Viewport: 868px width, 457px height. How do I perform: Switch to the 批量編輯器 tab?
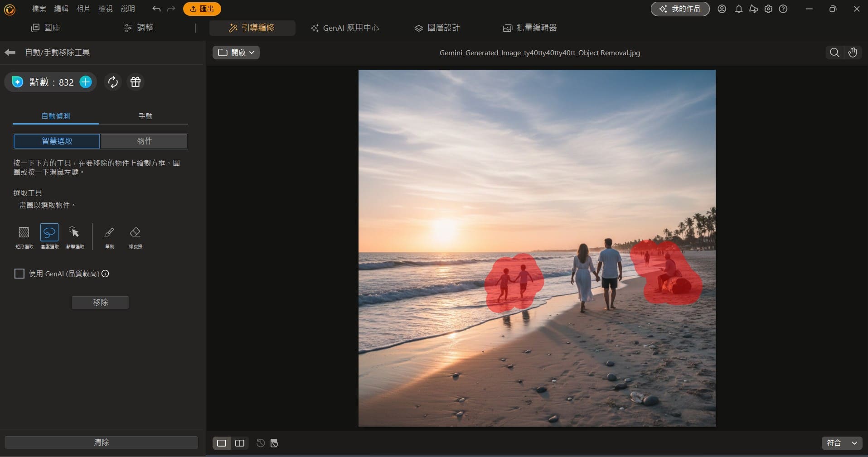point(530,28)
